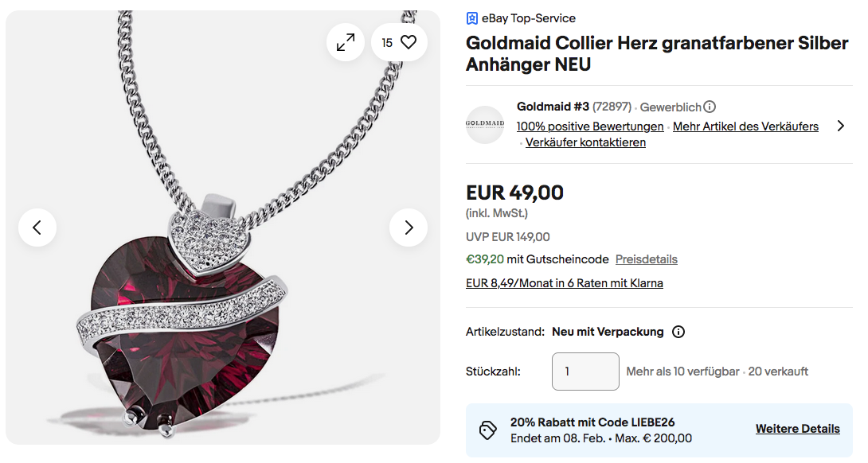
Task: Click the eBay Top-Service label
Action: coord(529,18)
